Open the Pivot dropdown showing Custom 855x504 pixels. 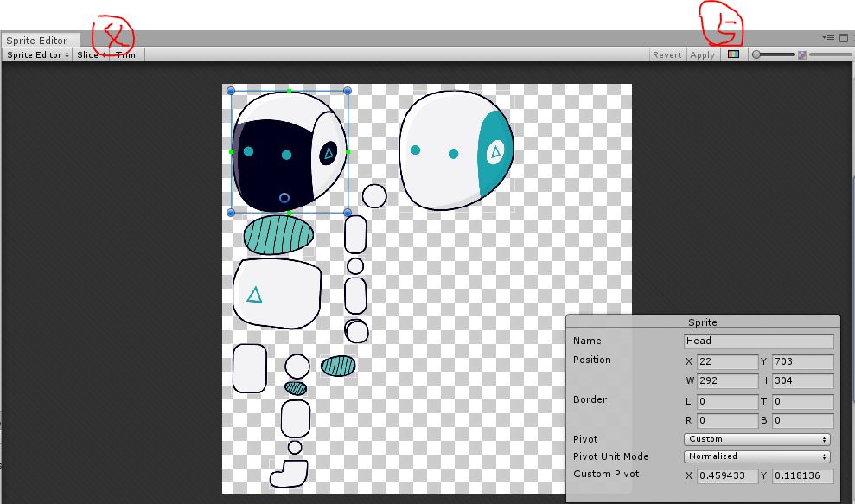757,439
